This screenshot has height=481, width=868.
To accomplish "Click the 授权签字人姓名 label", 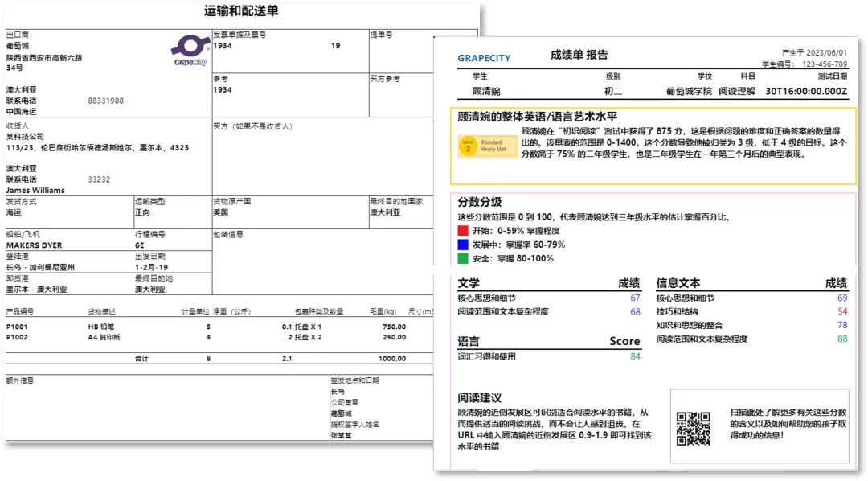I will pos(355,425).
